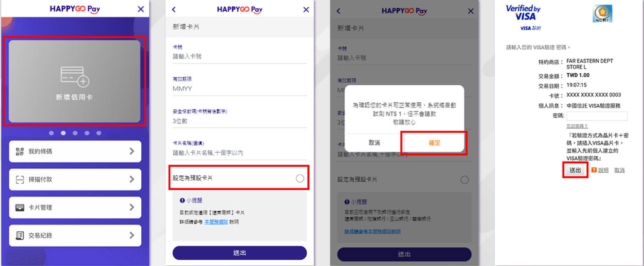Close the undimmed 新增卡片 form with X
Image resolution: width=644 pixels, height=266 pixels.
point(306,10)
